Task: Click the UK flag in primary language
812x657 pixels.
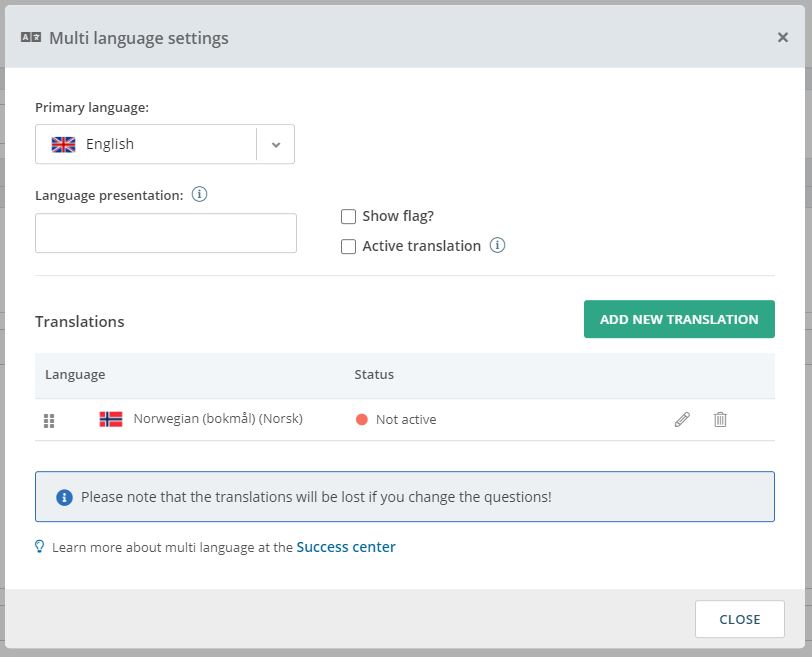Action: 64,144
